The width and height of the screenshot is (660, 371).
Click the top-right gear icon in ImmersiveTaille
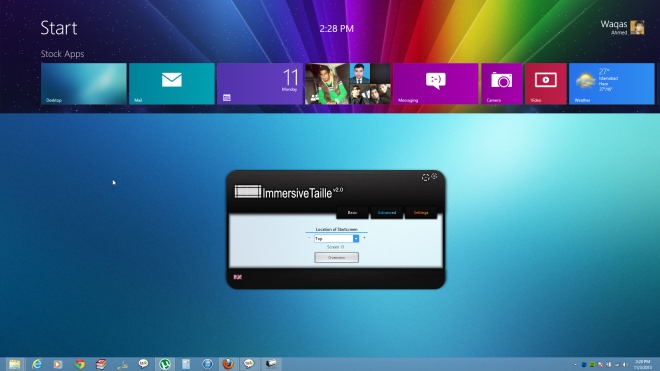point(434,176)
